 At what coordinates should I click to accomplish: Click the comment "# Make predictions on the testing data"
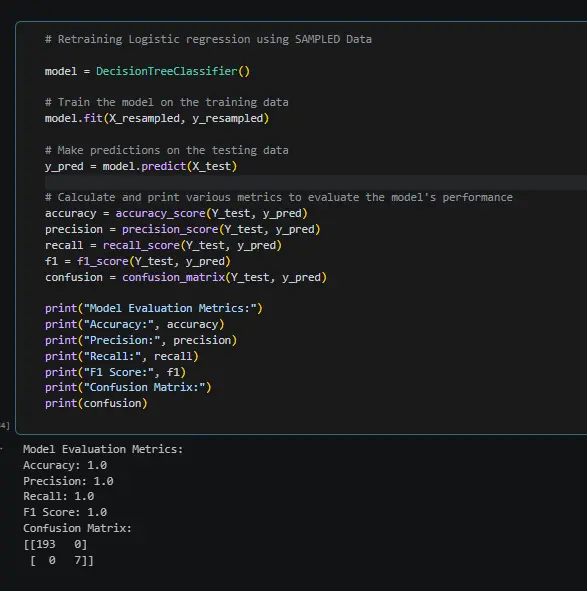pyautogui.click(x=167, y=150)
